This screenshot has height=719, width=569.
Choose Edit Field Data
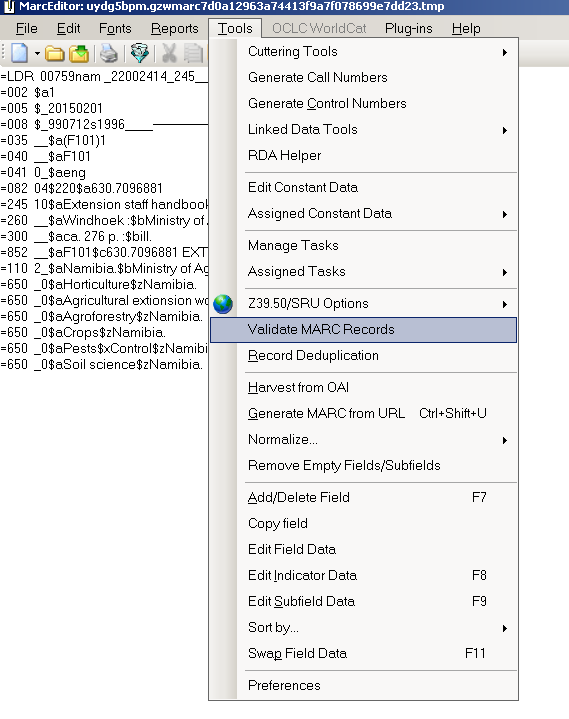(363, 550)
